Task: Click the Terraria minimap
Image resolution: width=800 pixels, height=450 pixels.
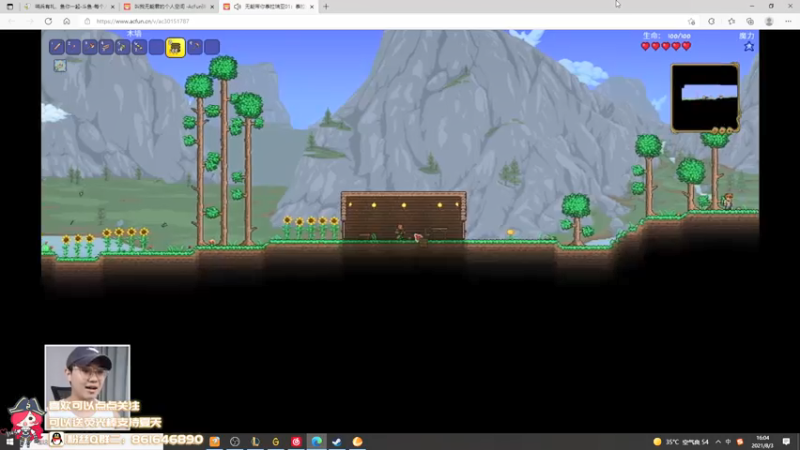Action: tap(705, 97)
